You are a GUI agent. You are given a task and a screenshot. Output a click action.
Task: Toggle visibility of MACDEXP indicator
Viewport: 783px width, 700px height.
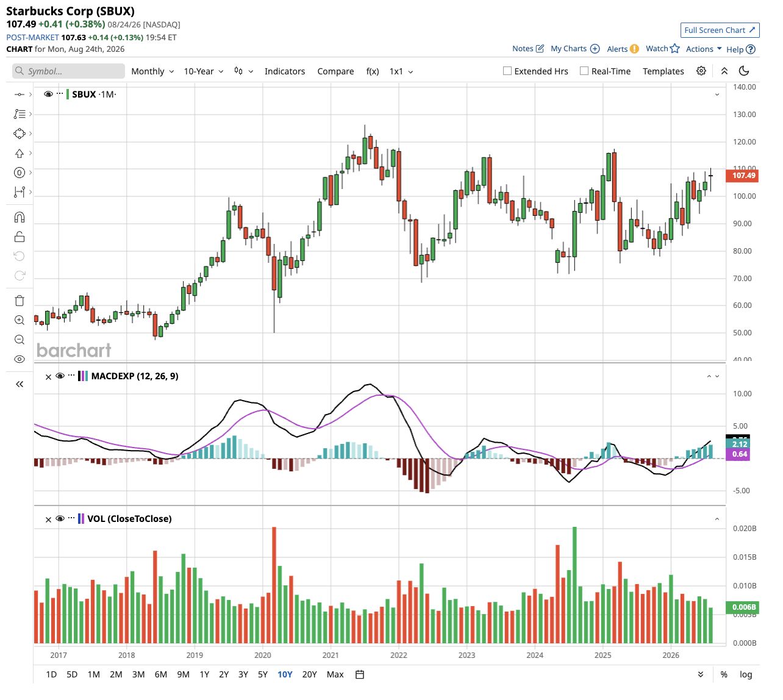60,376
